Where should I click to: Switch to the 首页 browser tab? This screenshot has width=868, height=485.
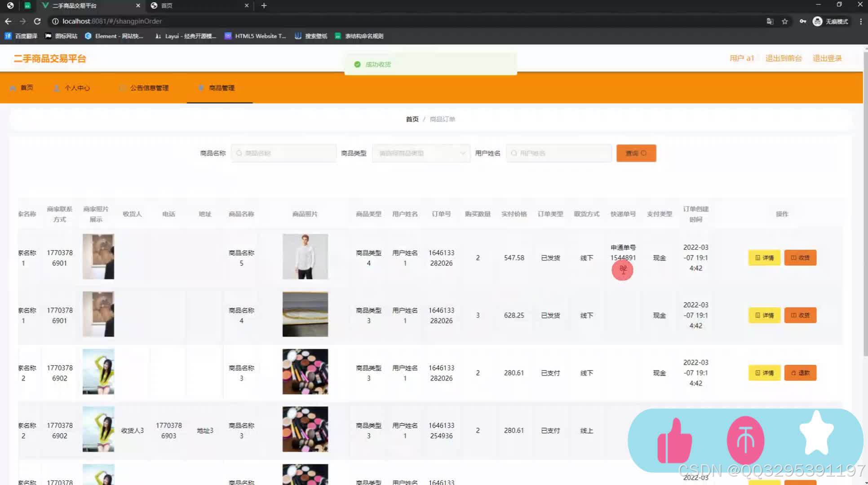(x=200, y=5)
